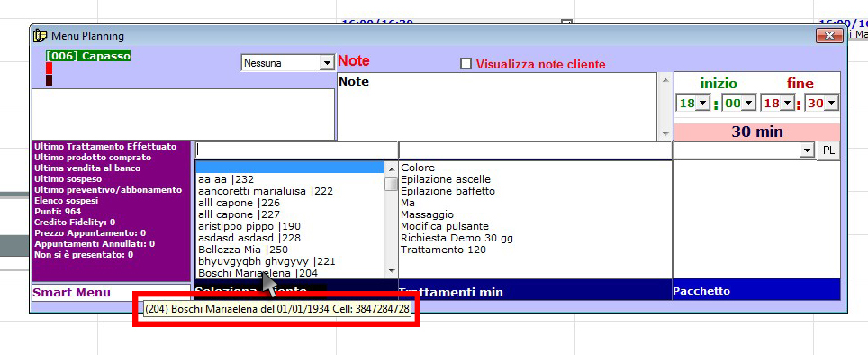Click the Menu Planning window title icon
Image resolution: width=868 pixels, height=355 pixels.
click(41, 36)
